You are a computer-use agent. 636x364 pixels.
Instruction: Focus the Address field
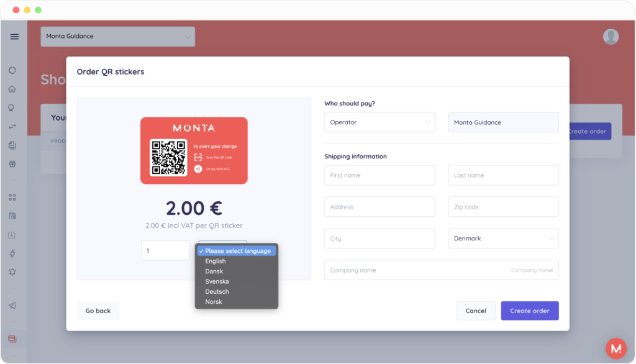pos(379,207)
